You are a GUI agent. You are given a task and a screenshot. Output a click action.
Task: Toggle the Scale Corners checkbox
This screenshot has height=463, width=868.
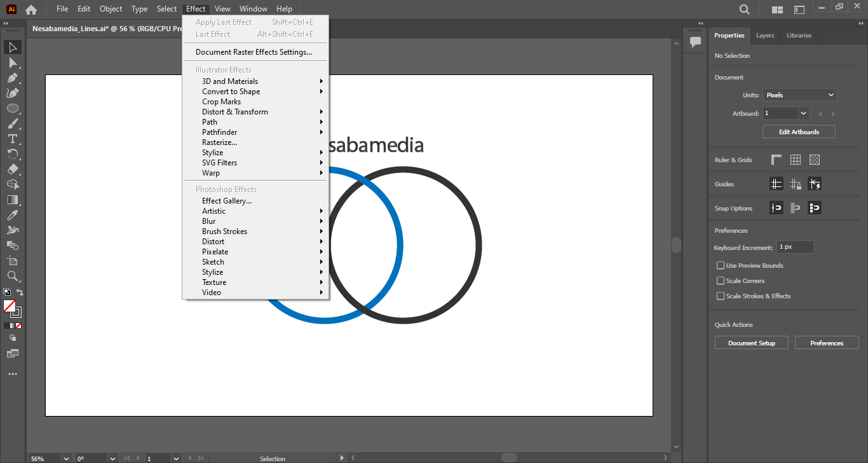pos(721,280)
